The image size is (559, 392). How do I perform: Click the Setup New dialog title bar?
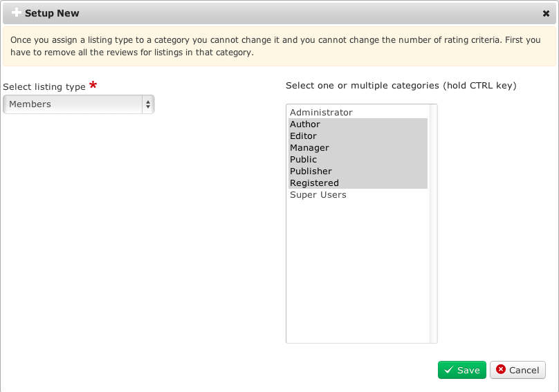click(277, 13)
